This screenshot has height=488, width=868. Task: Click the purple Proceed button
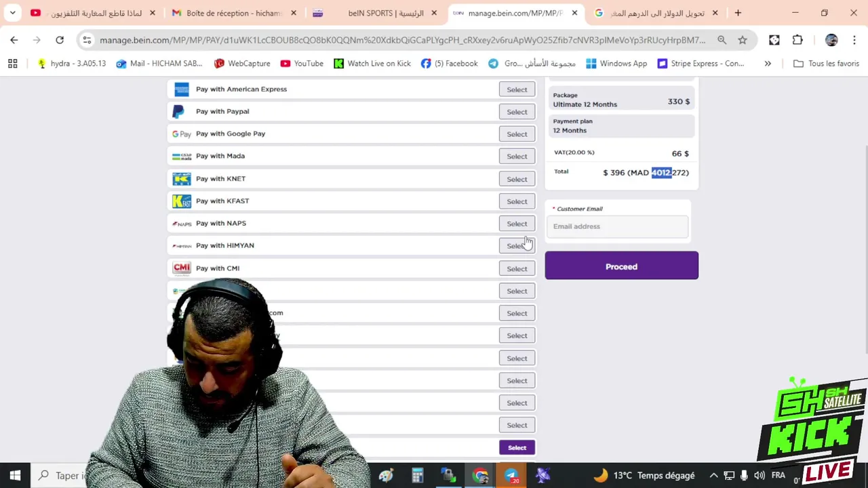pos(621,266)
